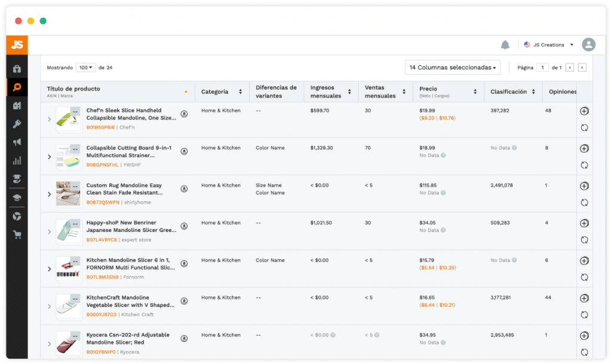The width and height of the screenshot is (612, 364).
Task: Click the Página number input field
Action: tap(543, 68)
